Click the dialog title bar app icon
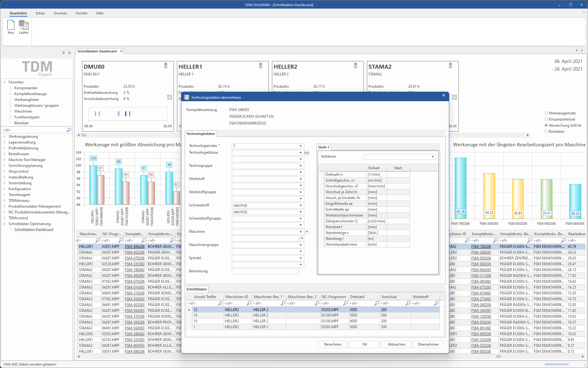The image size is (588, 368). 186,97
